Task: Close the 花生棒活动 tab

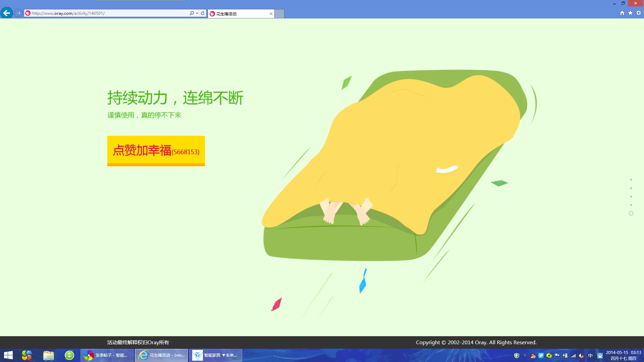Action: click(271, 14)
